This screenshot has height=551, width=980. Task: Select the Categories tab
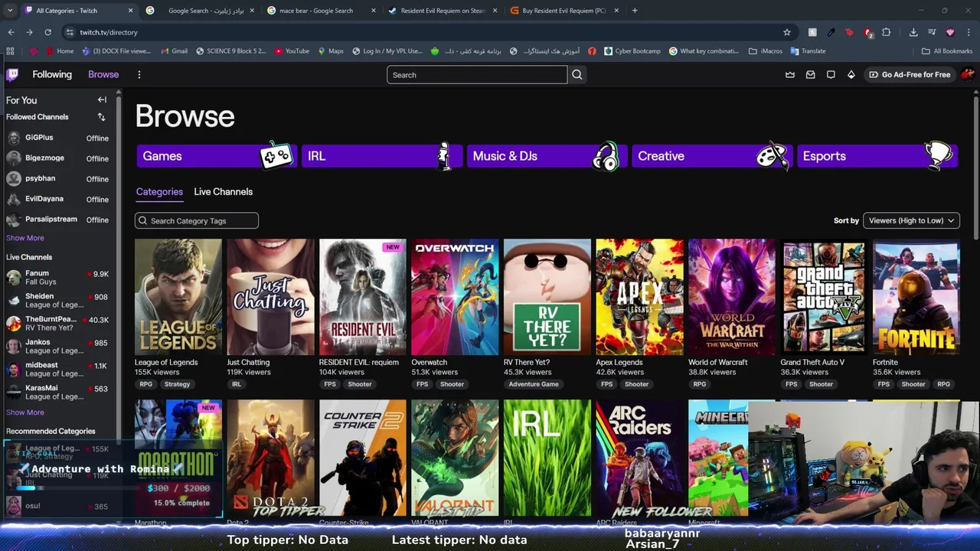159,191
